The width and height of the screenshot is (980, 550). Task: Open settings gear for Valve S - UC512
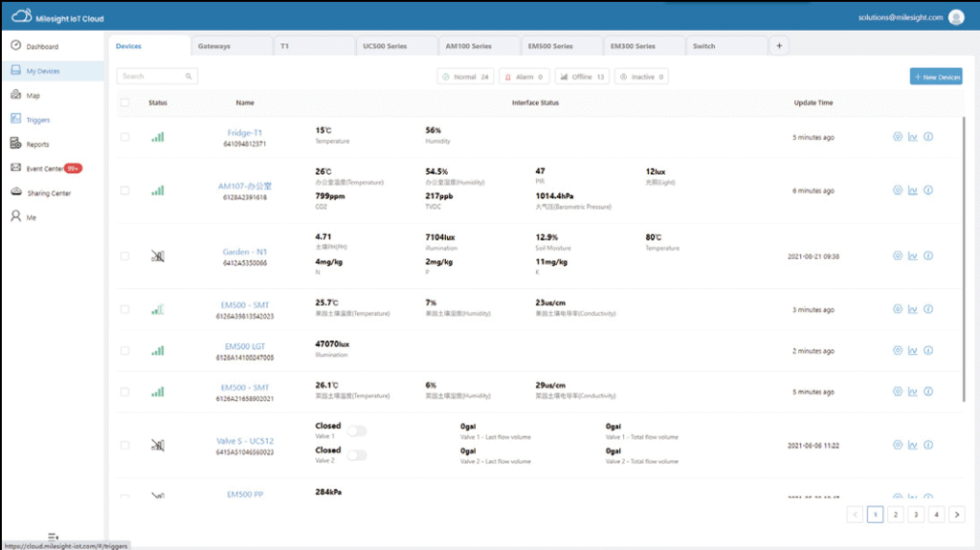pyautogui.click(x=898, y=445)
